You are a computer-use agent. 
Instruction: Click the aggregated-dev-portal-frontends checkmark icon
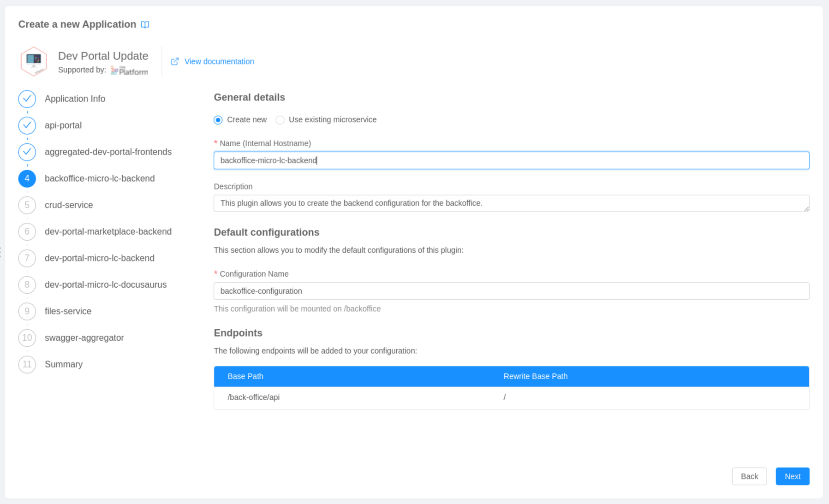[27, 152]
